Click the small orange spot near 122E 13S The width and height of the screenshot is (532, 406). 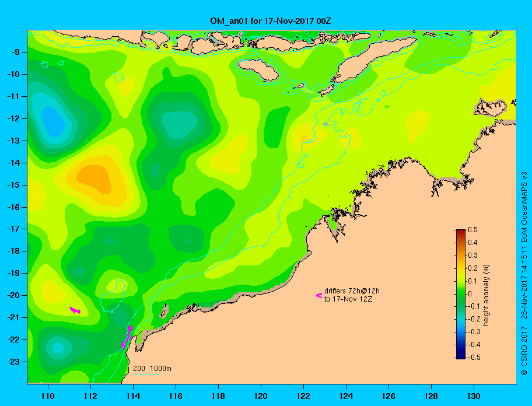304,138
